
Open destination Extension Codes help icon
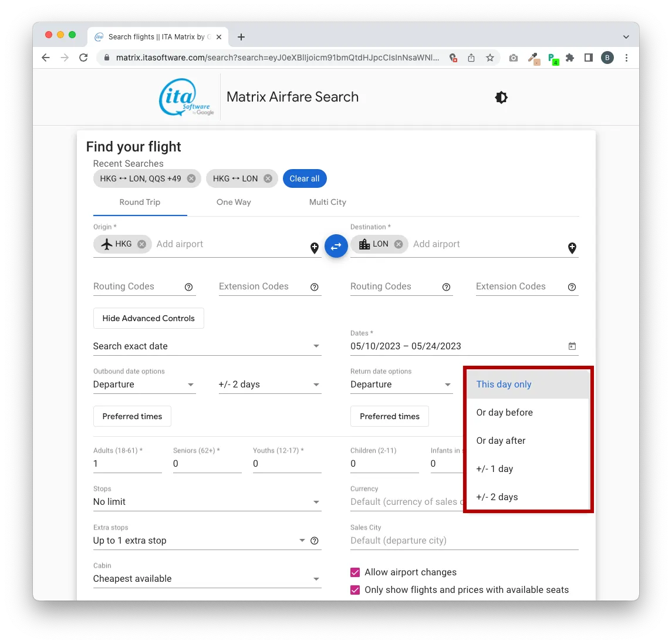572,287
